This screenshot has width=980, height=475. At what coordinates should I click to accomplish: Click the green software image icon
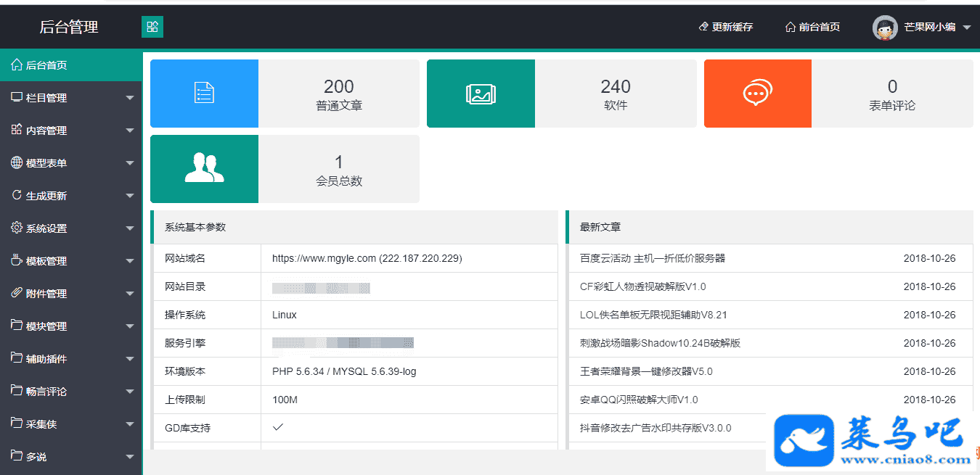[x=481, y=94]
